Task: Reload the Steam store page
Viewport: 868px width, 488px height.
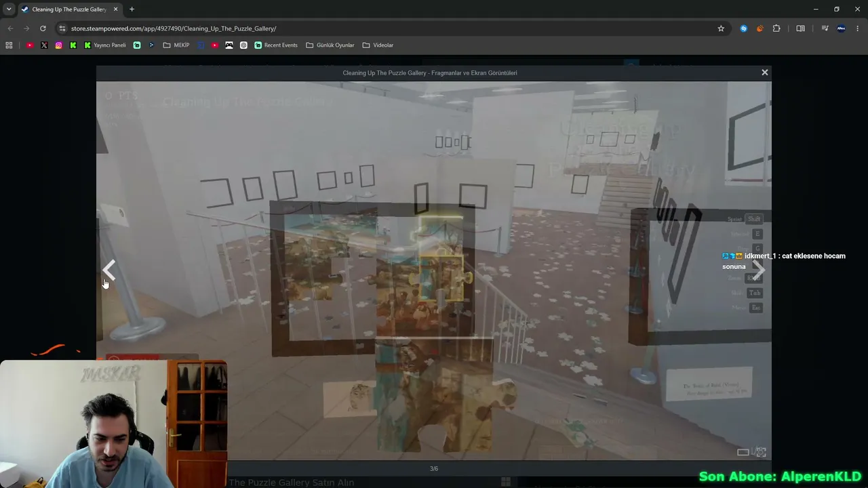Action: pos(43,28)
